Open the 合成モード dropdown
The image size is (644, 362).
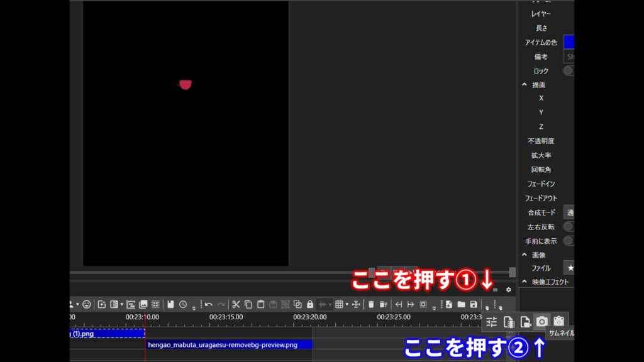[569, 212]
